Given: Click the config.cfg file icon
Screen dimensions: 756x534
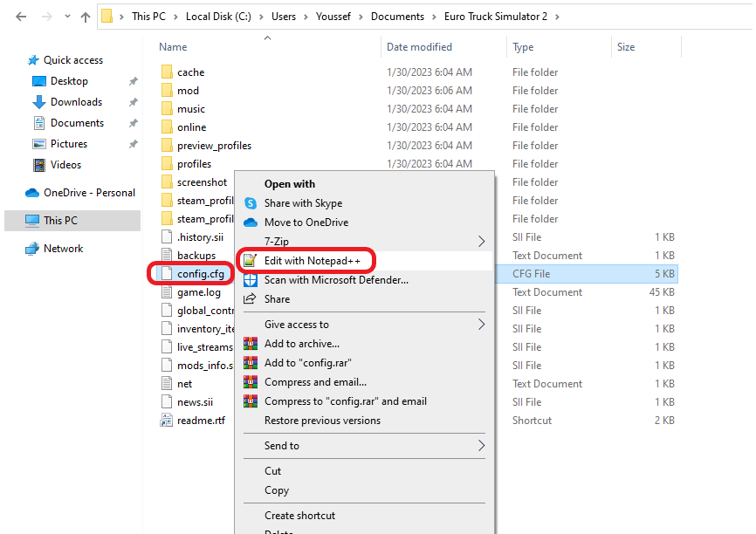Looking at the screenshot, I should click(167, 274).
